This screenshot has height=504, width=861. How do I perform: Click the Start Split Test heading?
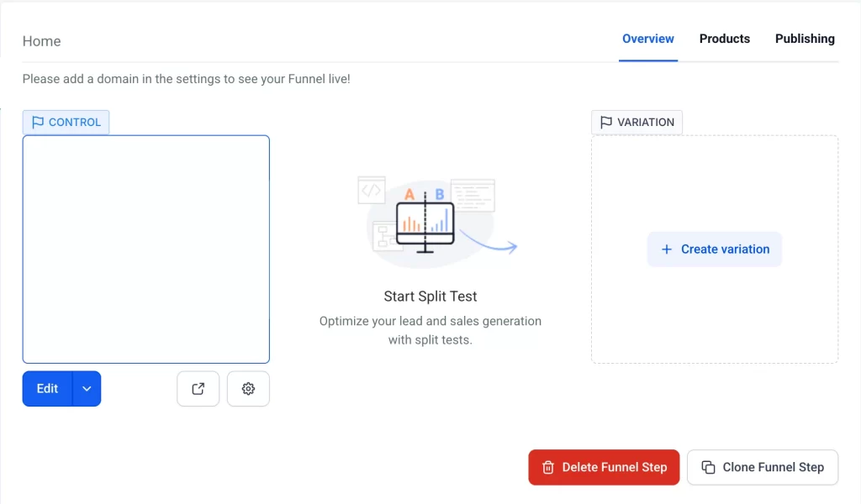[430, 297]
